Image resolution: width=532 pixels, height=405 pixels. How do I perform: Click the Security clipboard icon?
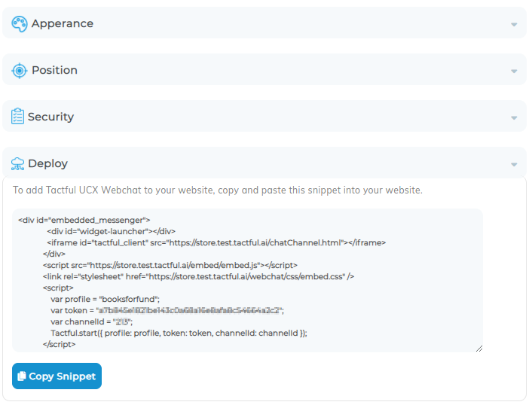(17, 116)
